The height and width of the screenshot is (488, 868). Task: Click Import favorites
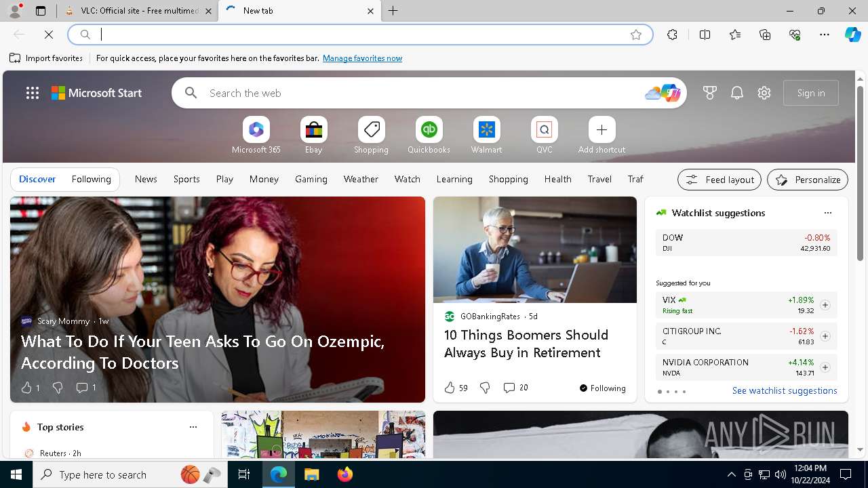pos(46,58)
